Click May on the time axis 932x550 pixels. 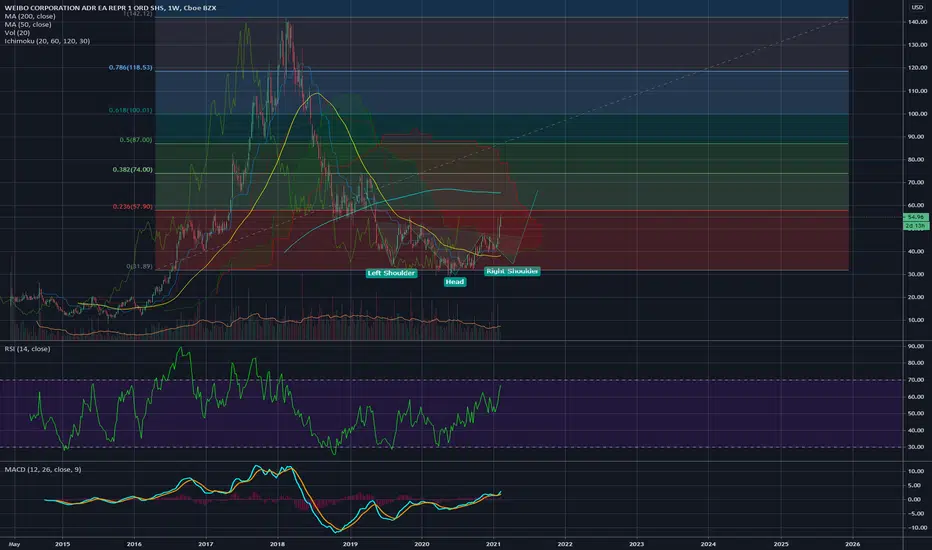[x=14, y=543]
